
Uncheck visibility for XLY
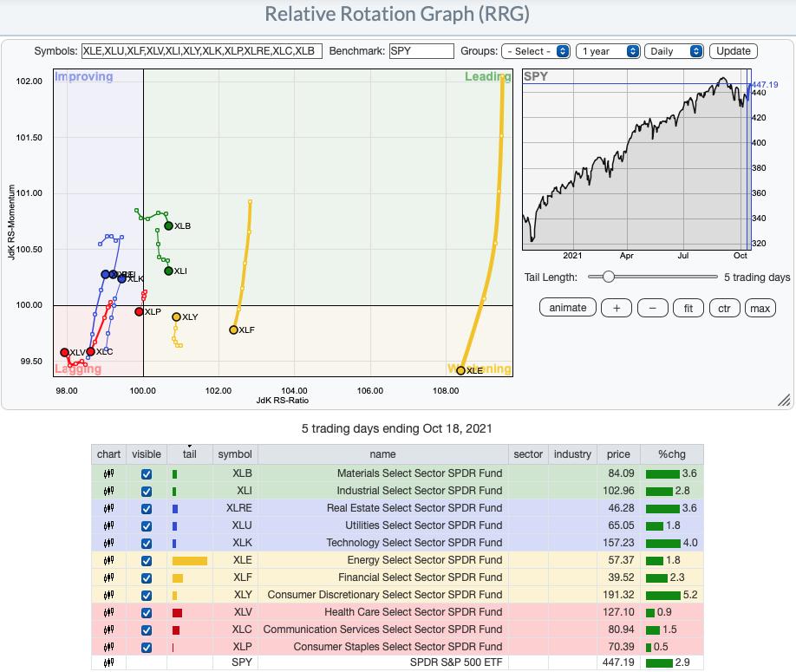pyautogui.click(x=147, y=596)
